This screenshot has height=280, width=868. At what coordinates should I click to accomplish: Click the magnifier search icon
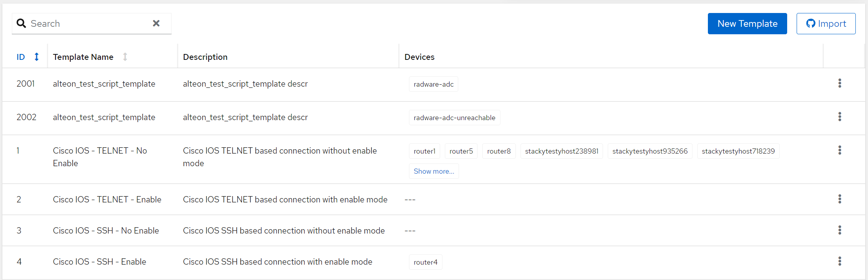(21, 24)
